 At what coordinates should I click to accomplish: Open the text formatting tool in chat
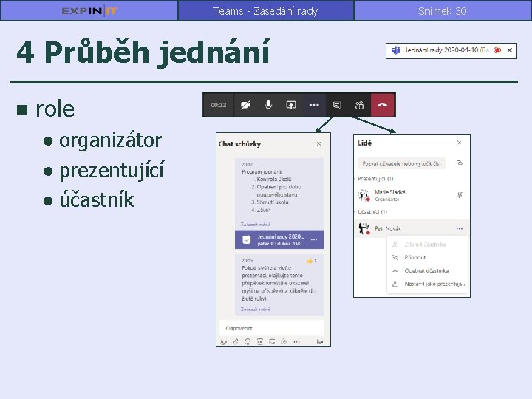coord(223,342)
